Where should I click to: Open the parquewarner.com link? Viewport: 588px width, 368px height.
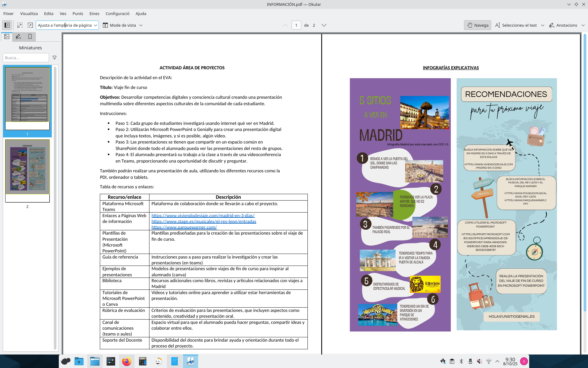(184, 227)
